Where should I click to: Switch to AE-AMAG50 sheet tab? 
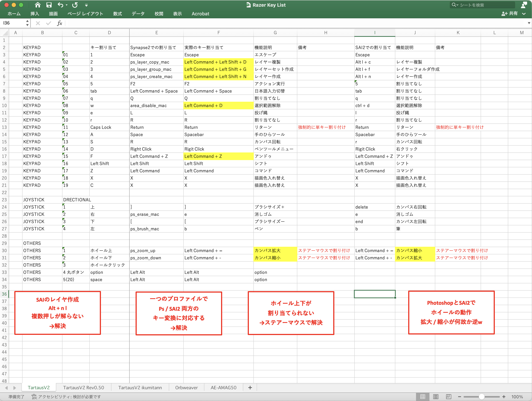coord(223,388)
